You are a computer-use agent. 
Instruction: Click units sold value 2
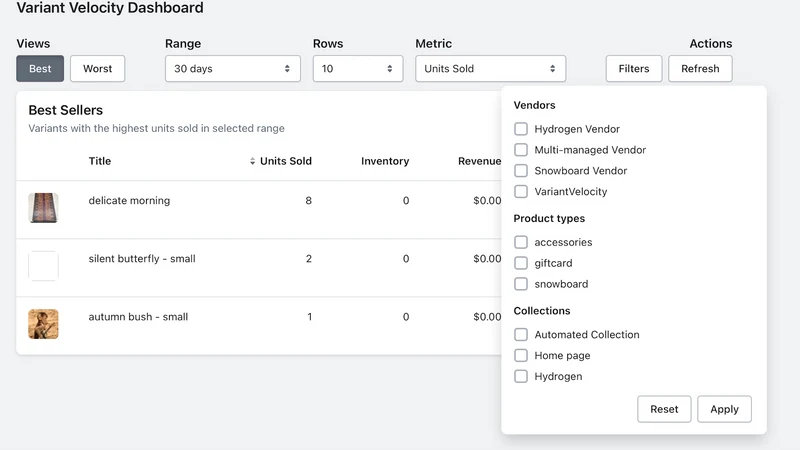[x=309, y=259]
